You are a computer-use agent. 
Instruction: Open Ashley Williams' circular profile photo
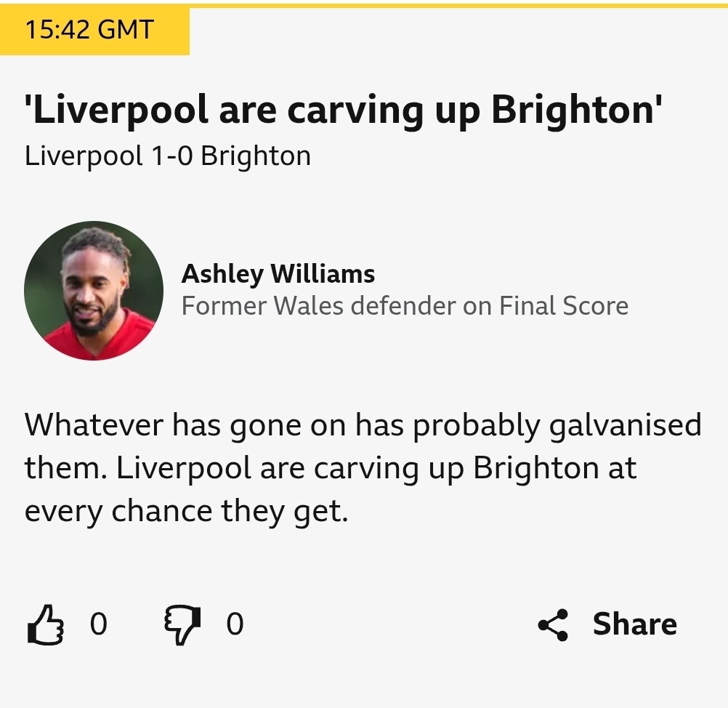coord(94,291)
